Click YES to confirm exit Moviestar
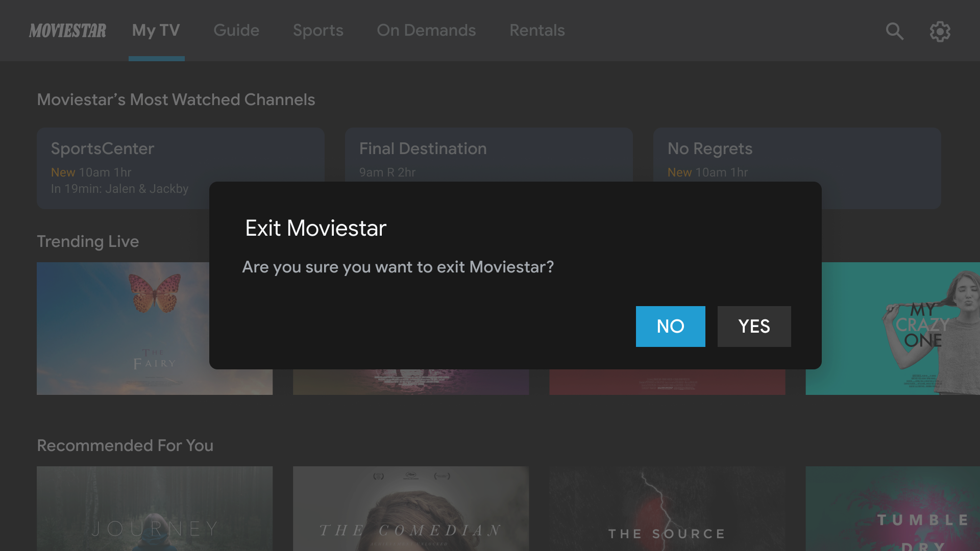The height and width of the screenshot is (551, 980). point(754,327)
